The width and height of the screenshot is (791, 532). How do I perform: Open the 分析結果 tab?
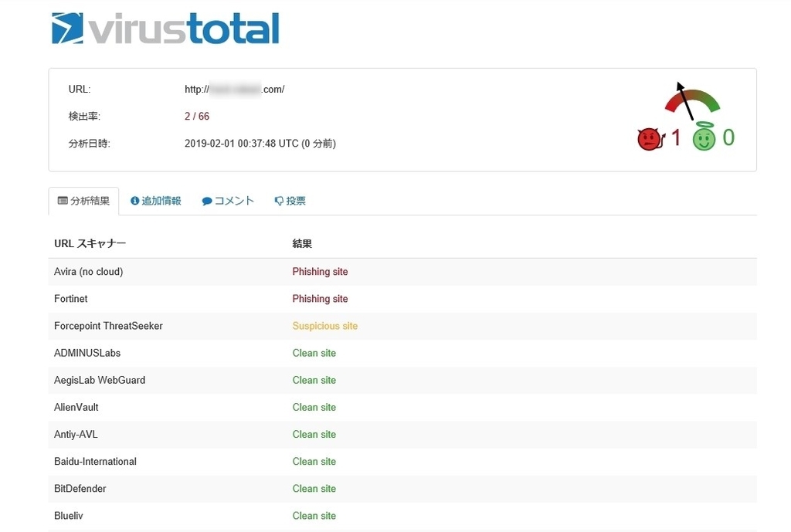(83, 201)
